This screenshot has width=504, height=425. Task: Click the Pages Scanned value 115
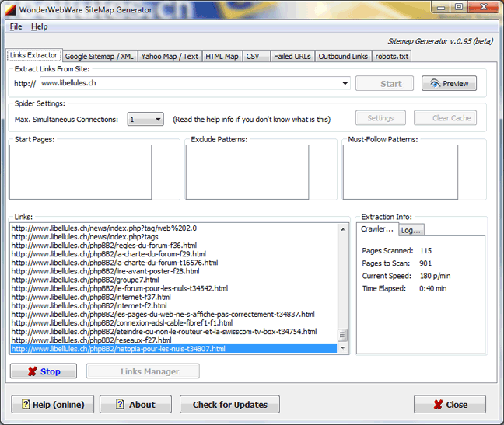click(x=425, y=251)
